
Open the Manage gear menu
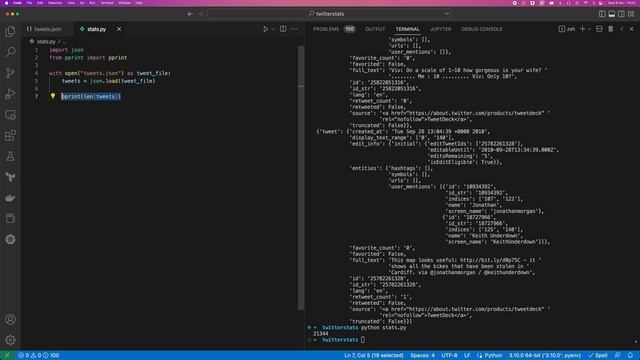pyautogui.click(x=10, y=340)
